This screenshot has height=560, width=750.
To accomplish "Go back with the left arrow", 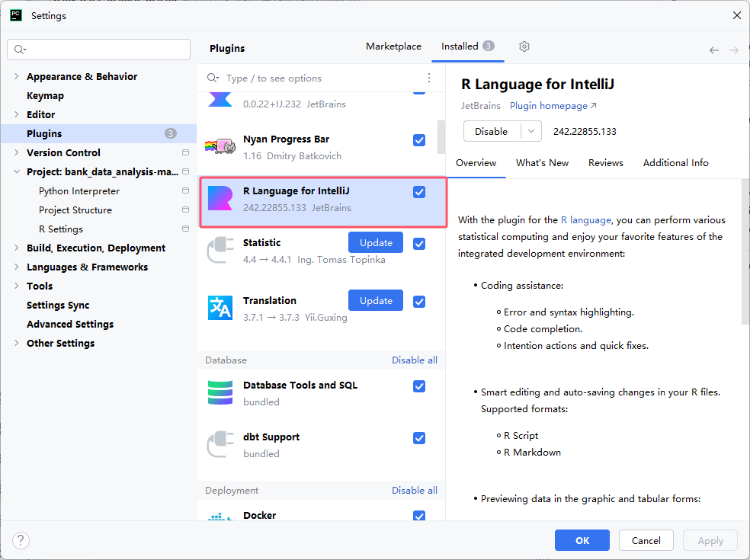I will (714, 50).
